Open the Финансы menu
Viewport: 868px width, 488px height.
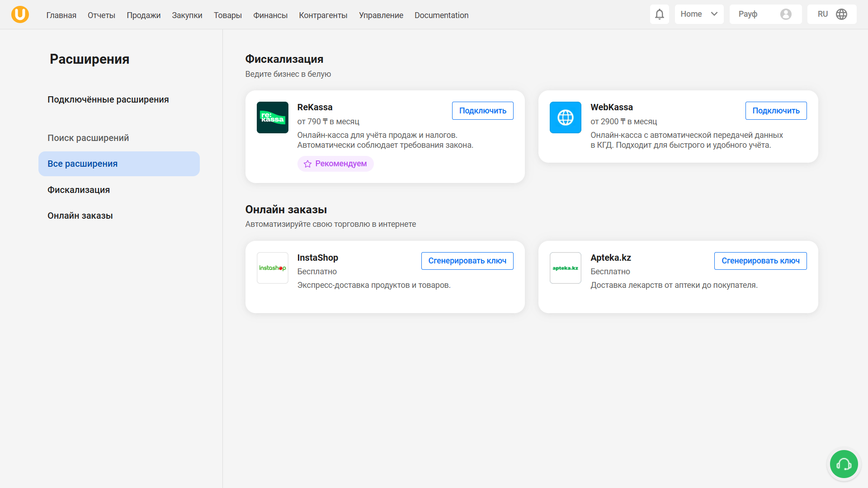click(x=270, y=15)
